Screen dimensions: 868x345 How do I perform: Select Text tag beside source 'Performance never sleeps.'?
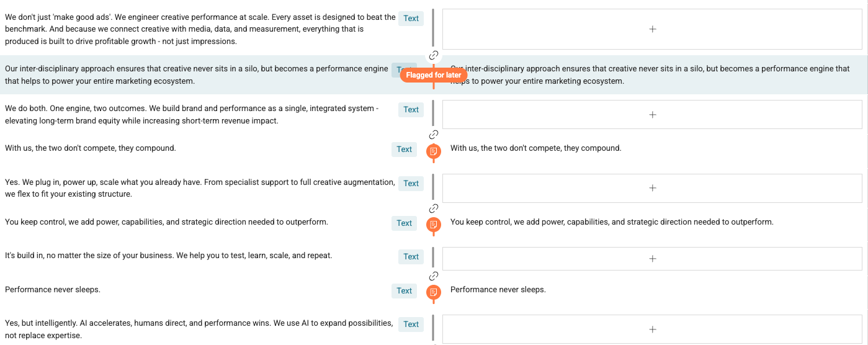coord(404,291)
